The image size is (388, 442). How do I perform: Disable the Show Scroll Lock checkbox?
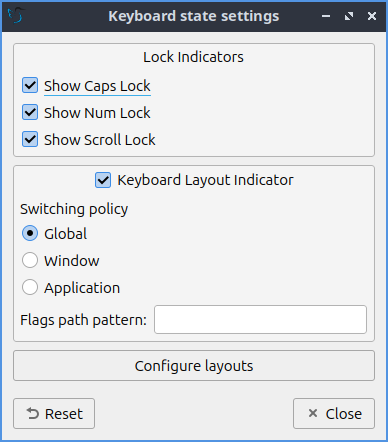(30, 139)
